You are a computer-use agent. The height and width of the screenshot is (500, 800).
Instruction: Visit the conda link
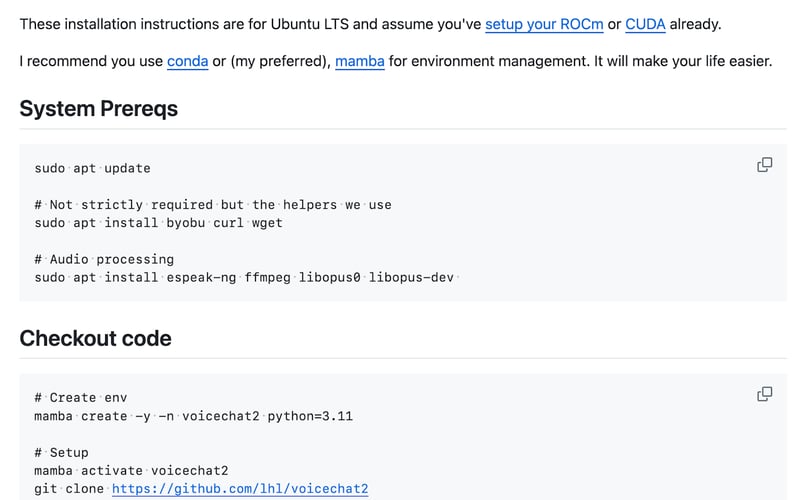point(188,61)
